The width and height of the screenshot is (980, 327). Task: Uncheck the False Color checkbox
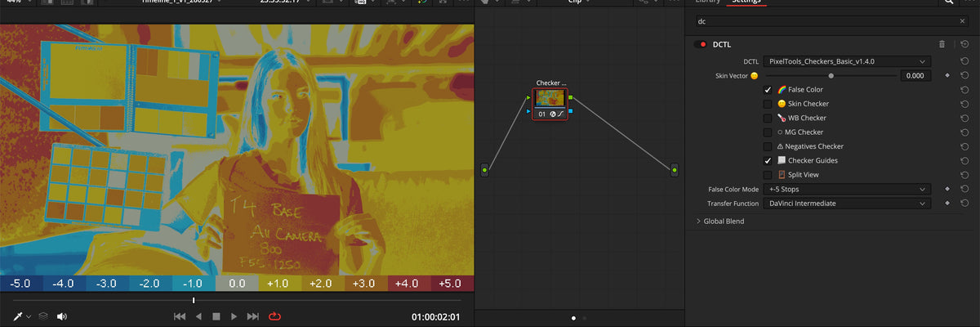point(768,89)
